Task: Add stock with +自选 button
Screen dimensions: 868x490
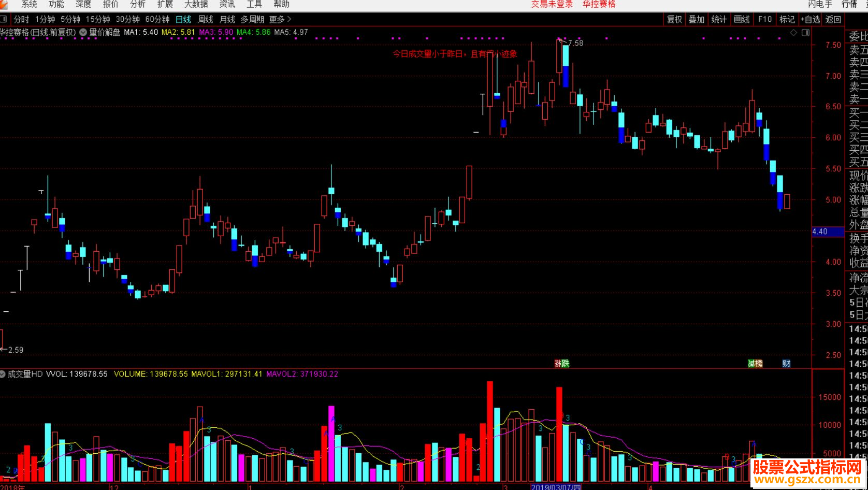Action: 811,19
